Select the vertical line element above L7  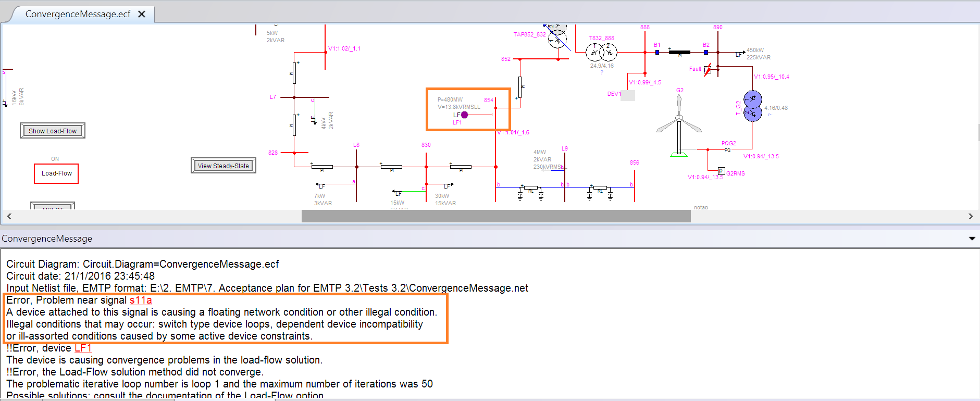(x=294, y=73)
